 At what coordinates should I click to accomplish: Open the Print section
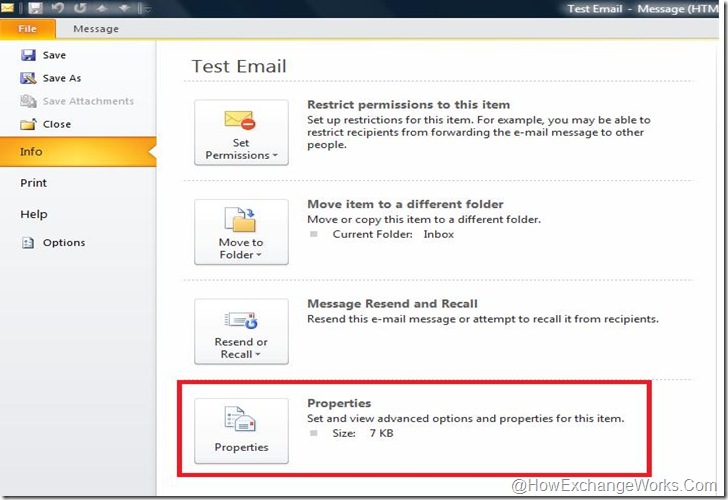point(33,183)
